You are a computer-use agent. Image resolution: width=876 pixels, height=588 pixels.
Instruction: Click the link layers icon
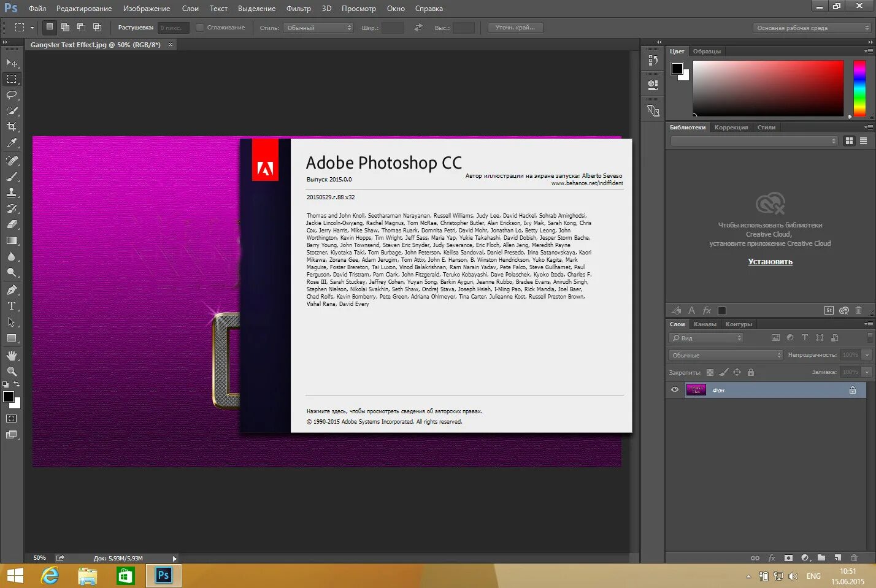coord(755,558)
